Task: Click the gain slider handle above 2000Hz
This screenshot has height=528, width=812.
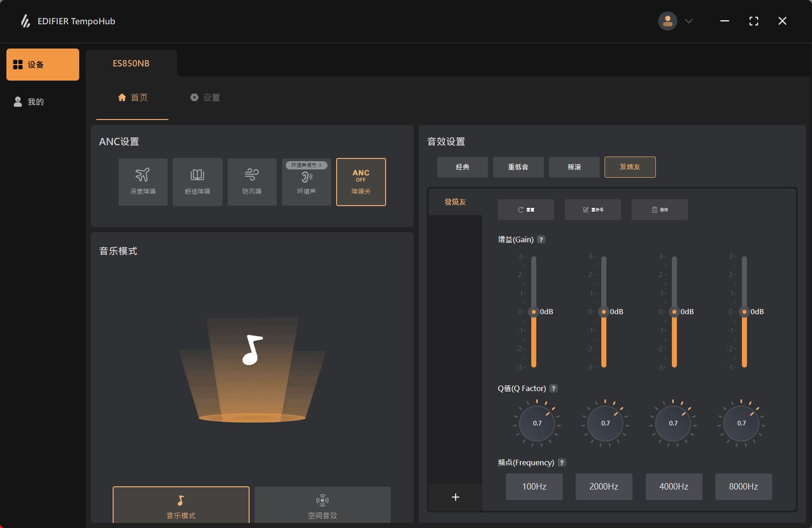Action: [x=604, y=312]
